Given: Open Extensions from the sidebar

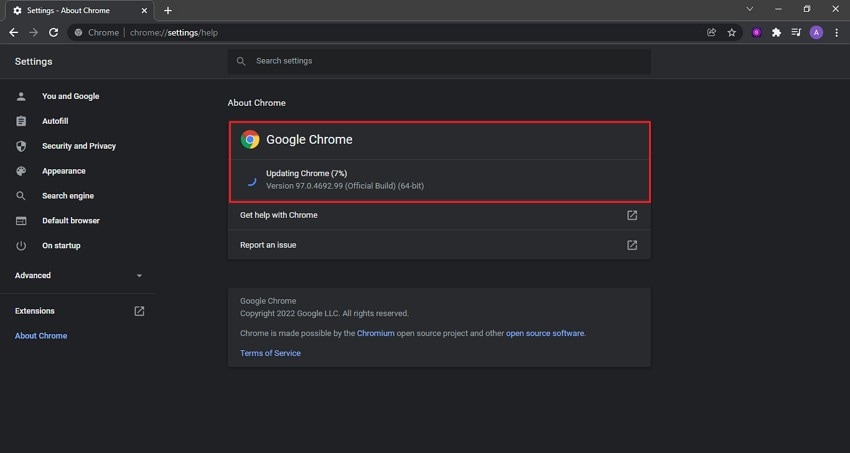Looking at the screenshot, I should [x=35, y=311].
